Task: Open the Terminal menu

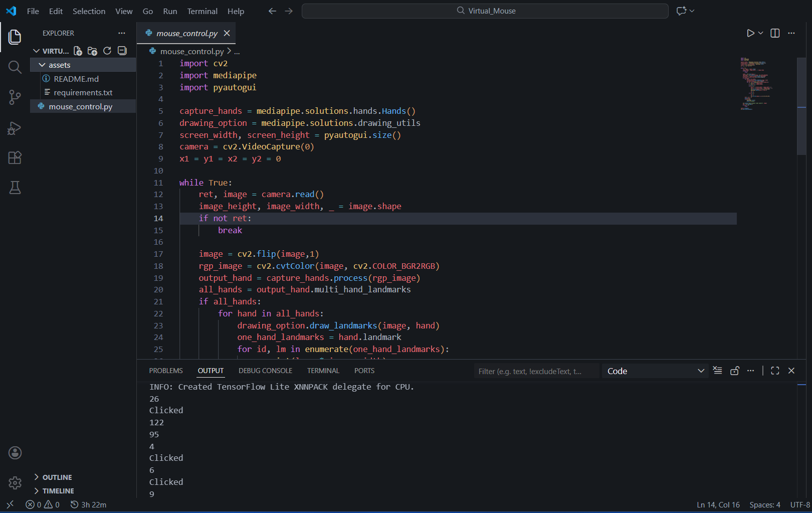Action: [202, 11]
